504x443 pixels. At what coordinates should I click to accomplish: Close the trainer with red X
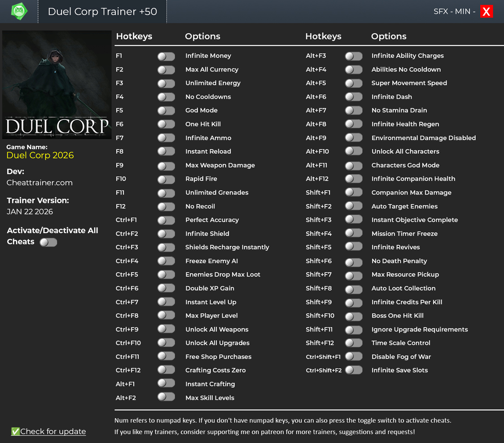click(486, 12)
